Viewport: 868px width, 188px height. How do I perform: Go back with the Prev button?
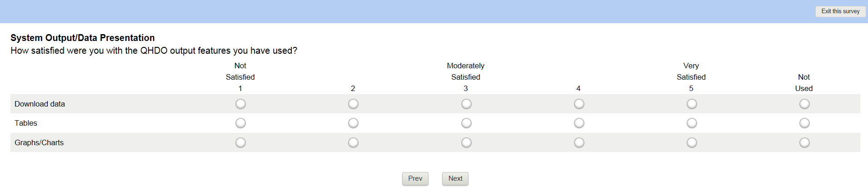coord(415,178)
